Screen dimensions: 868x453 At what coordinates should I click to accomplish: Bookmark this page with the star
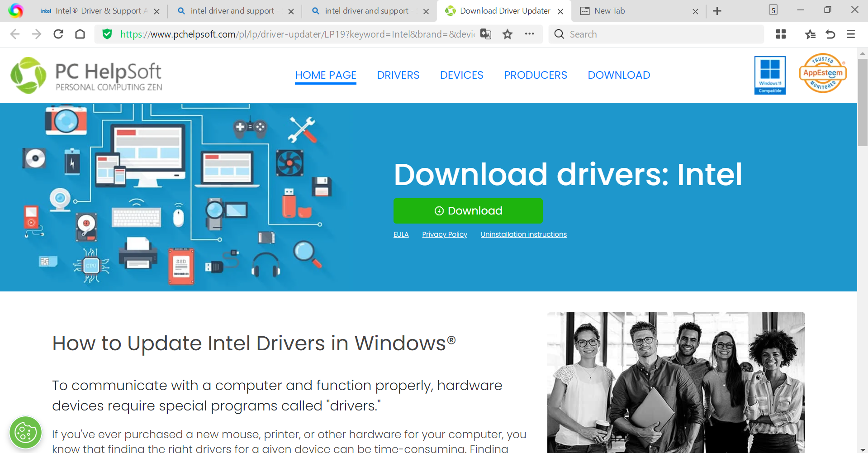point(508,34)
